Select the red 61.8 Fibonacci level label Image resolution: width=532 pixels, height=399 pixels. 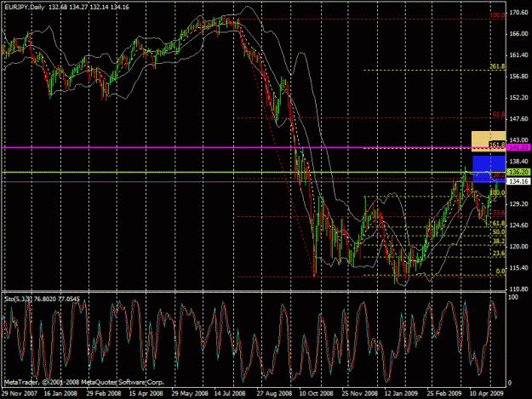(499, 115)
